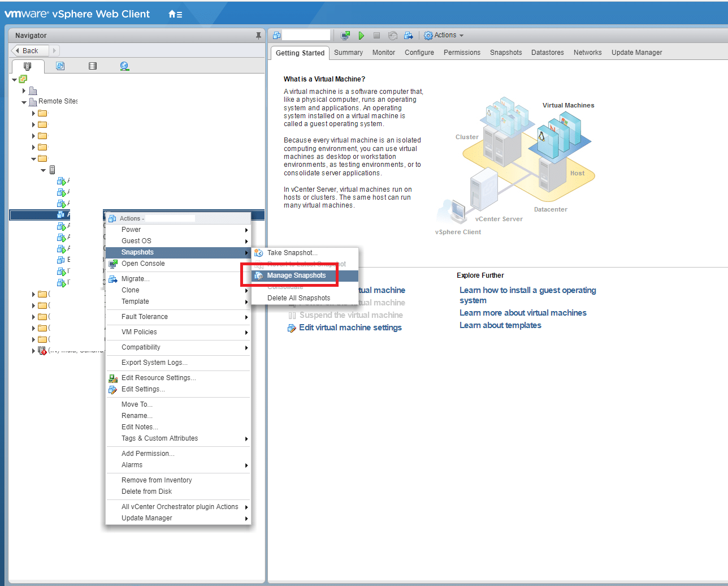This screenshot has width=728, height=586.
Task: Switch to Storage inventory view
Action: tap(93, 66)
